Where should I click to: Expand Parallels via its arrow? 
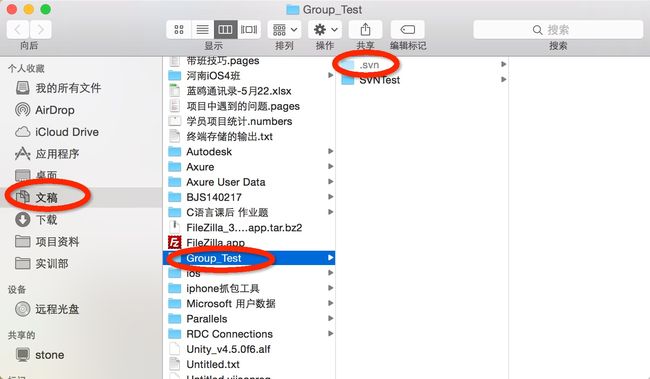[x=330, y=318]
